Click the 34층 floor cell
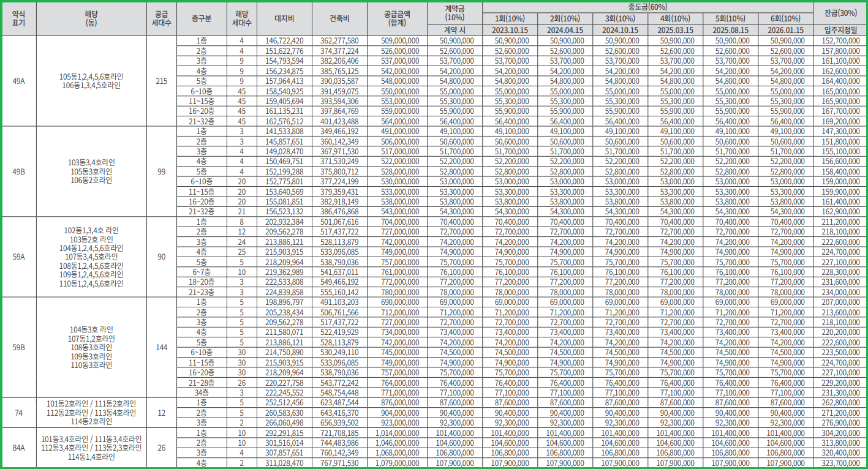 pyautogui.click(x=202, y=392)
